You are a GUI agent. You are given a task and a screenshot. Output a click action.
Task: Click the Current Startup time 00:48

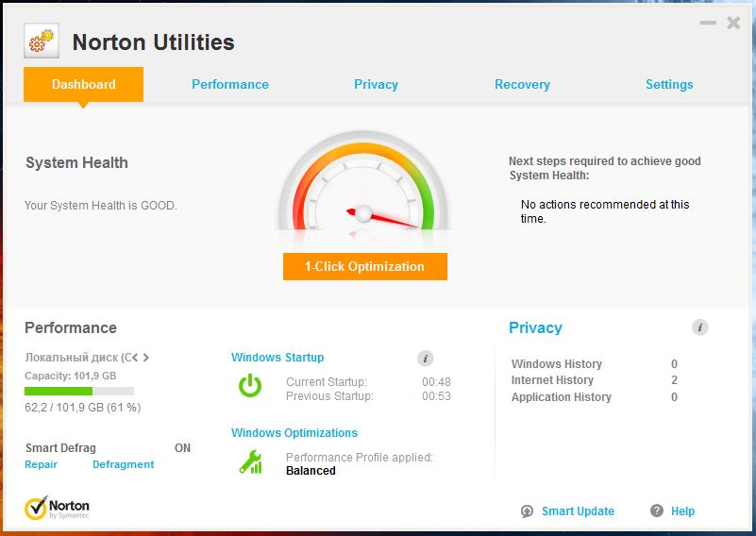(436, 382)
